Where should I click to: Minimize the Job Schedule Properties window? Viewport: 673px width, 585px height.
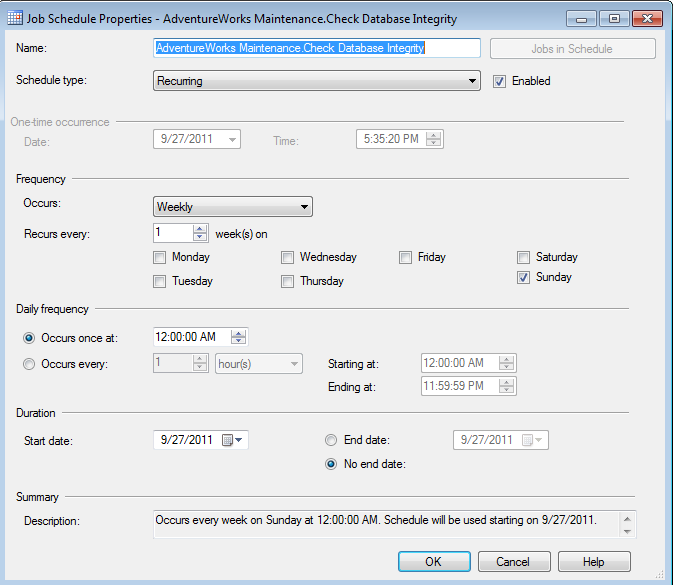(581, 19)
